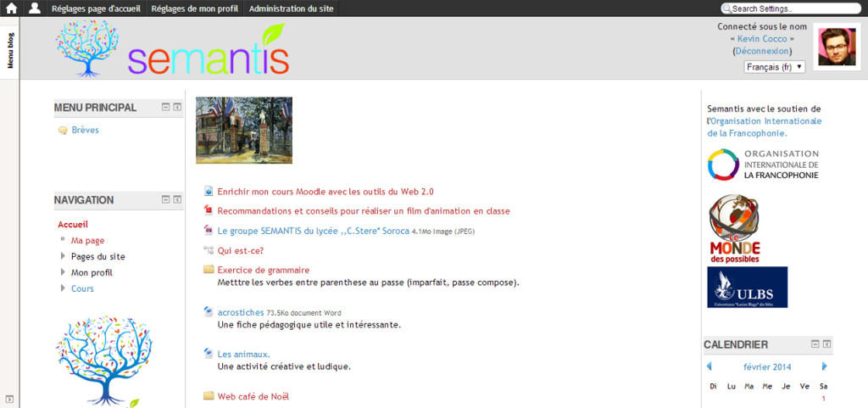Open Administration du site menu
This screenshot has width=868, height=408.
coord(292,8)
